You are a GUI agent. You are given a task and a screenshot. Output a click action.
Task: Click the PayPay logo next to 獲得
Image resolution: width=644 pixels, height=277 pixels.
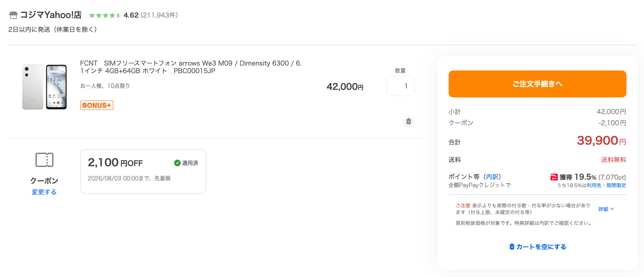pyautogui.click(x=554, y=177)
